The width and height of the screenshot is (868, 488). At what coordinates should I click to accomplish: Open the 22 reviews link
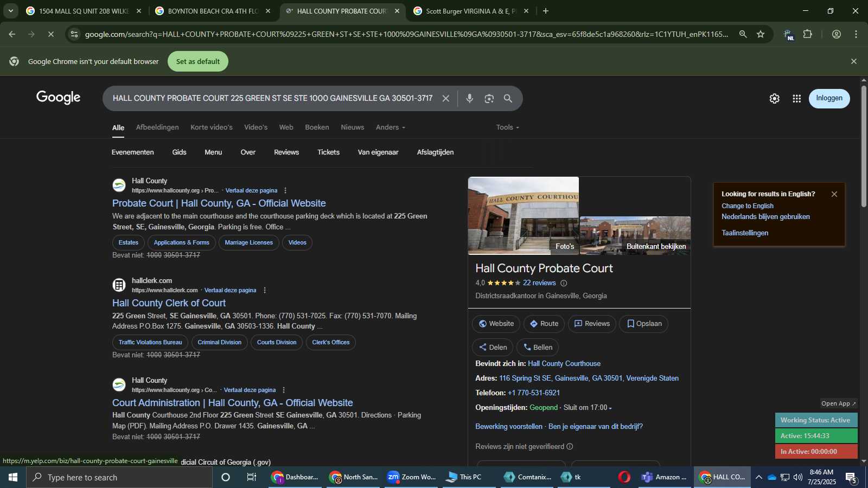pyautogui.click(x=539, y=283)
